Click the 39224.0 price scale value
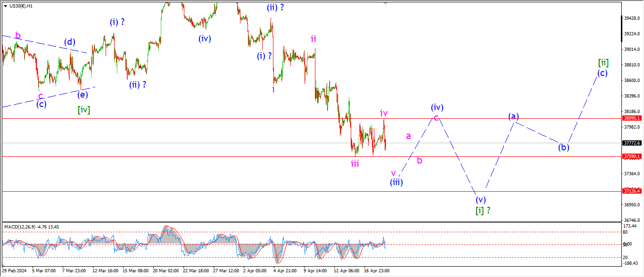644x277 pixels. coord(632,34)
